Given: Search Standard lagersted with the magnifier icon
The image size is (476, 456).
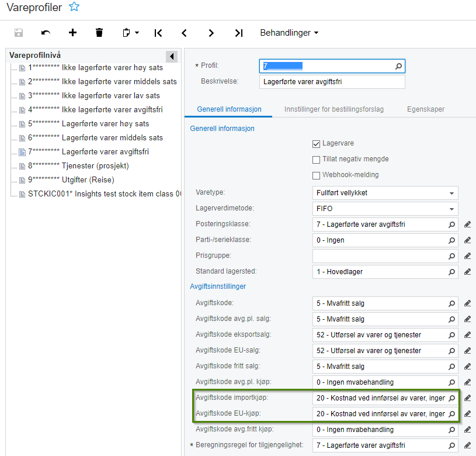Looking at the screenshot, I should point(451,272).
